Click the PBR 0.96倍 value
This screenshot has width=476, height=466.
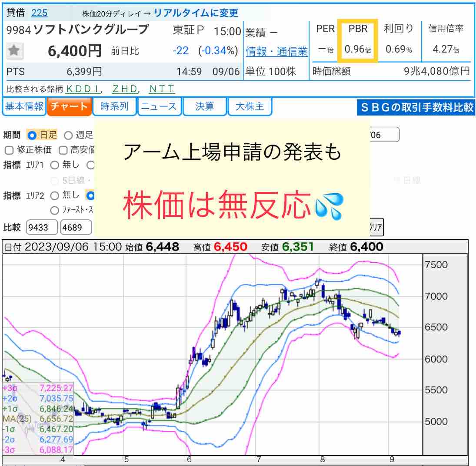tap(358, 49)
